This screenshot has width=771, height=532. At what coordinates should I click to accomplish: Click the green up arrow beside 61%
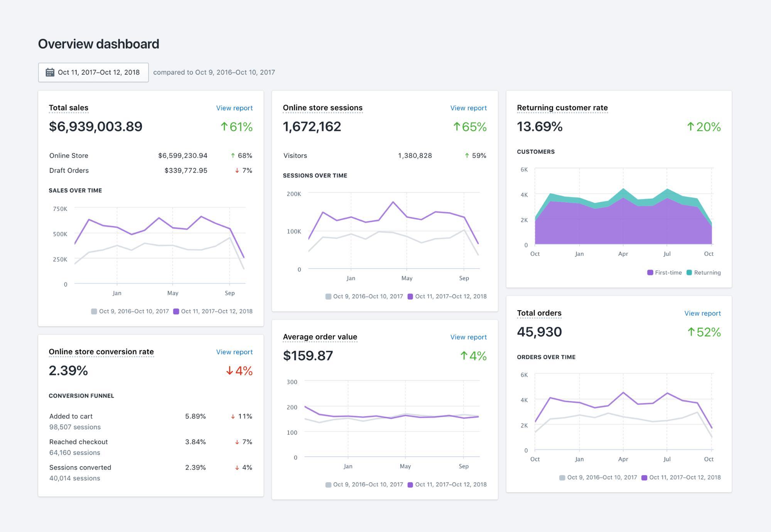click(225, 127)
